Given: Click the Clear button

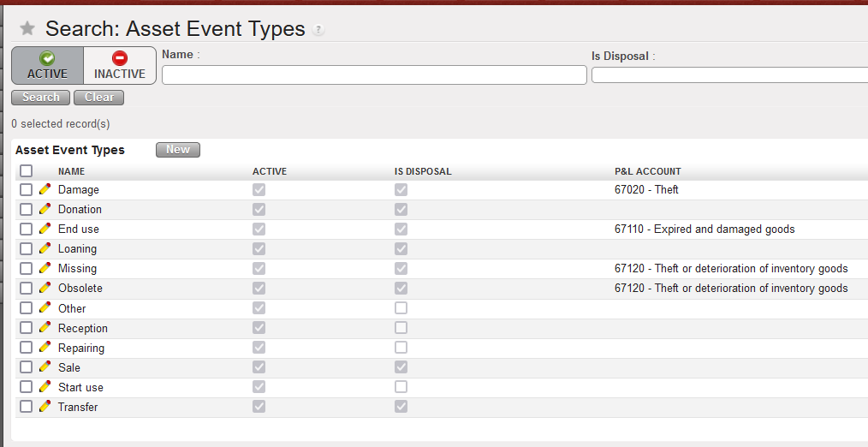Looking at the screenshot, I should click(x=99, y=98).
